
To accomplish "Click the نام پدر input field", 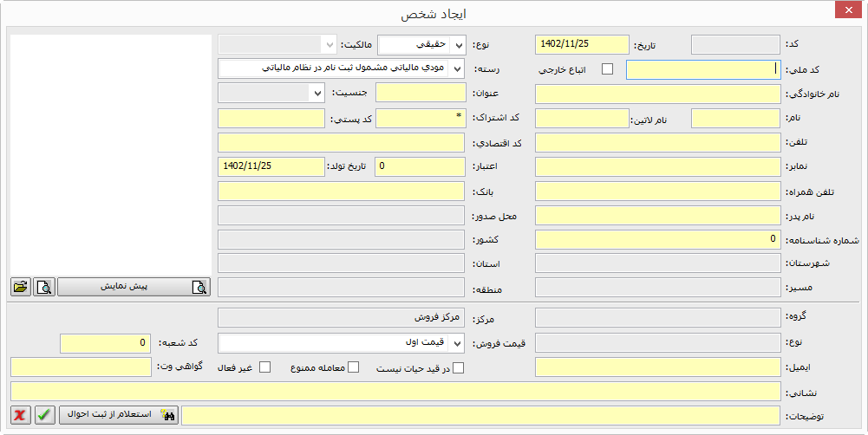I will click(657, 215).
